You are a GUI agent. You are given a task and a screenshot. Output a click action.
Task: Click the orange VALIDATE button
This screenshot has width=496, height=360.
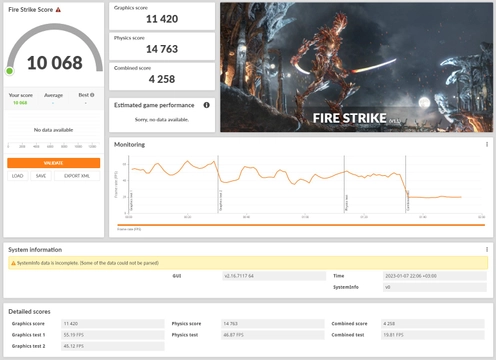pyautogui.click(x=54, y=163)
